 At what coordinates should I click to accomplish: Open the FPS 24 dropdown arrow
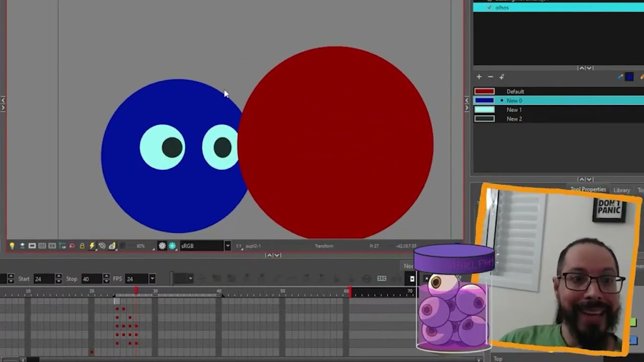[x=152, y=279]
